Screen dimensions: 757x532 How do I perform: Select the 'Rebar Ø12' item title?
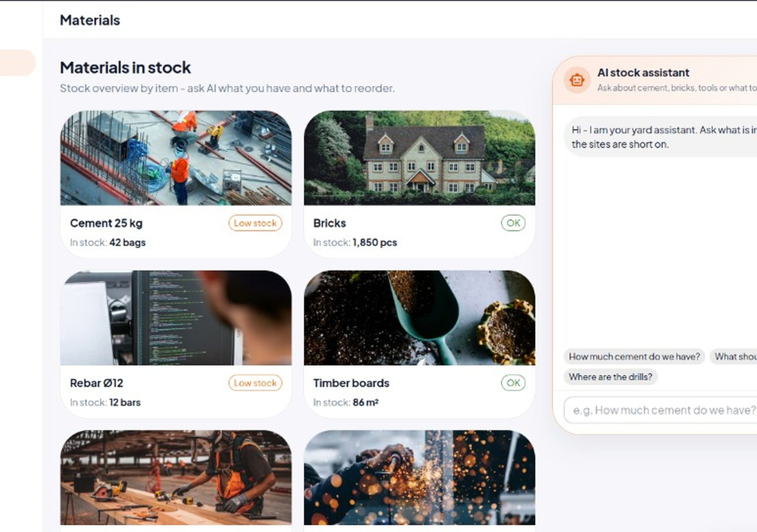tap(96, 383)
